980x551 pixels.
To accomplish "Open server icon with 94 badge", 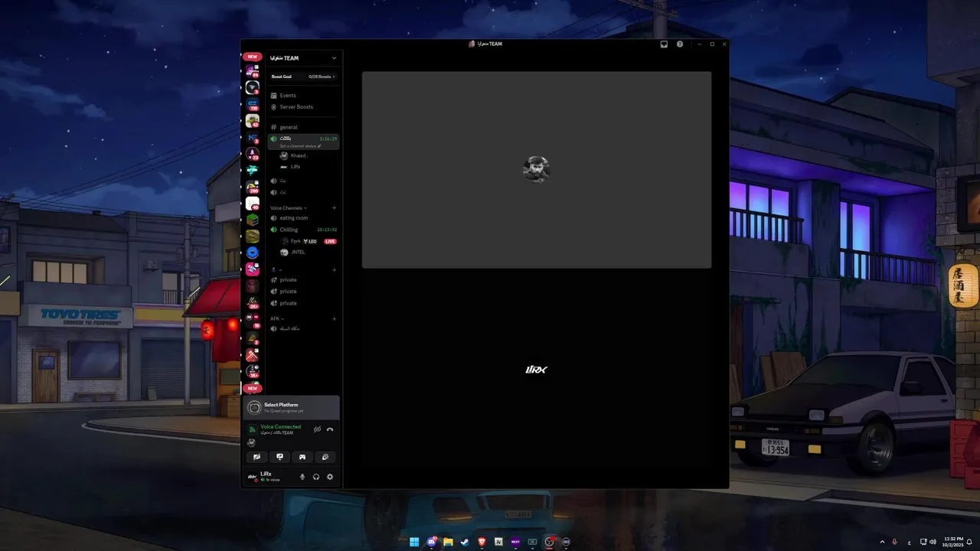I will 252,71.
